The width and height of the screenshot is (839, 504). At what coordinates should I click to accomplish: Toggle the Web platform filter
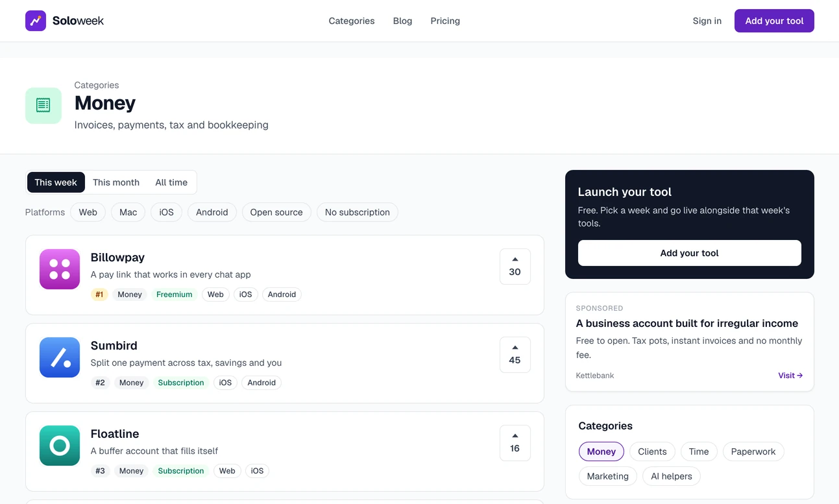coord(88,212)
